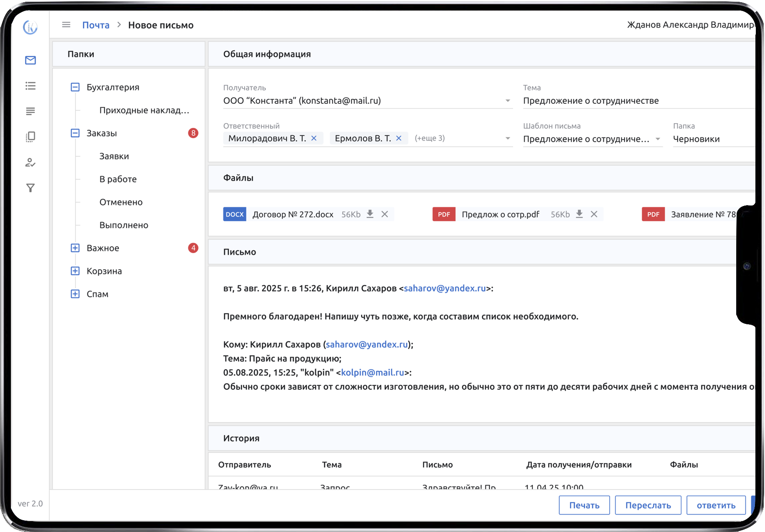
Task: Remove Милорадович В. Т. from responsible
Action: [x=314, y=138]
